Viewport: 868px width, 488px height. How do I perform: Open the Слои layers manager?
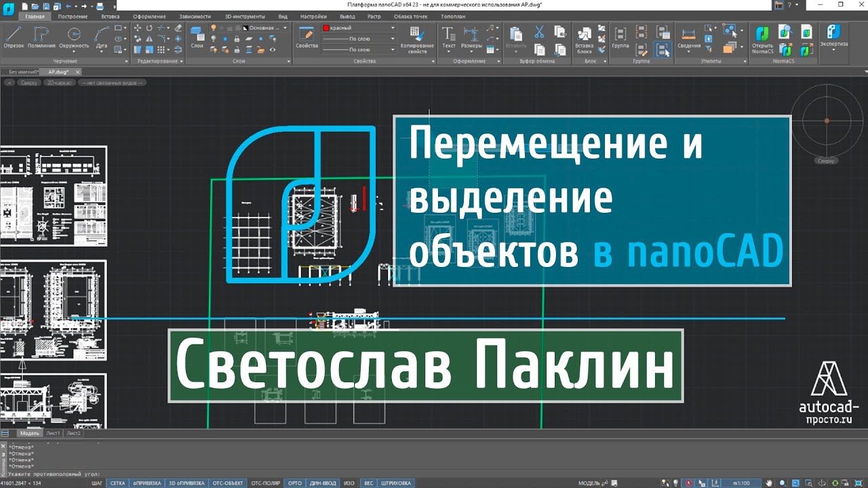click(197, 38)
